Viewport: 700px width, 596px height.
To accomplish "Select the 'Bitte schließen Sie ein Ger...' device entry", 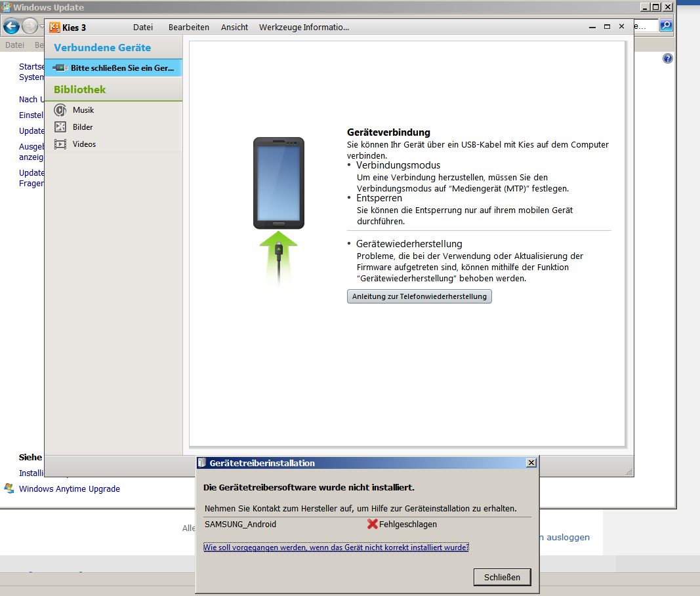I will tap(113, 68).
